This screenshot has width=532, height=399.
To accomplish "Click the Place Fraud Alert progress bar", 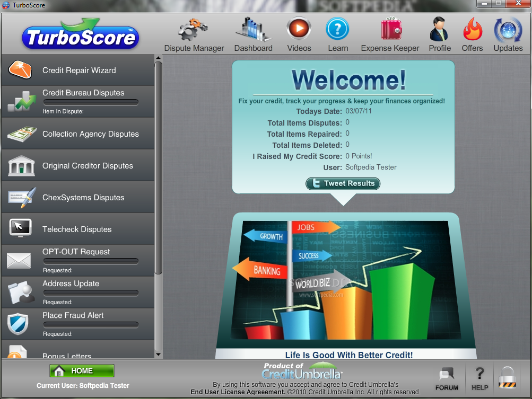I will tap(91, 324).
